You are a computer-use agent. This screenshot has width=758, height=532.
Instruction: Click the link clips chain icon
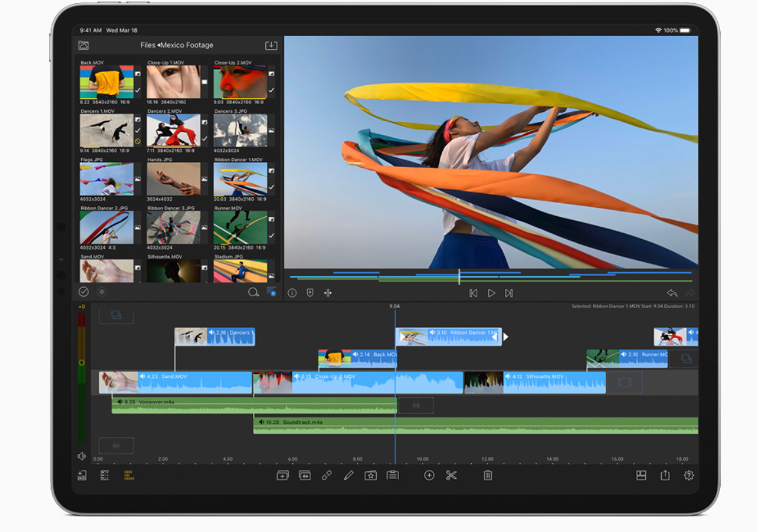(326, 476)
